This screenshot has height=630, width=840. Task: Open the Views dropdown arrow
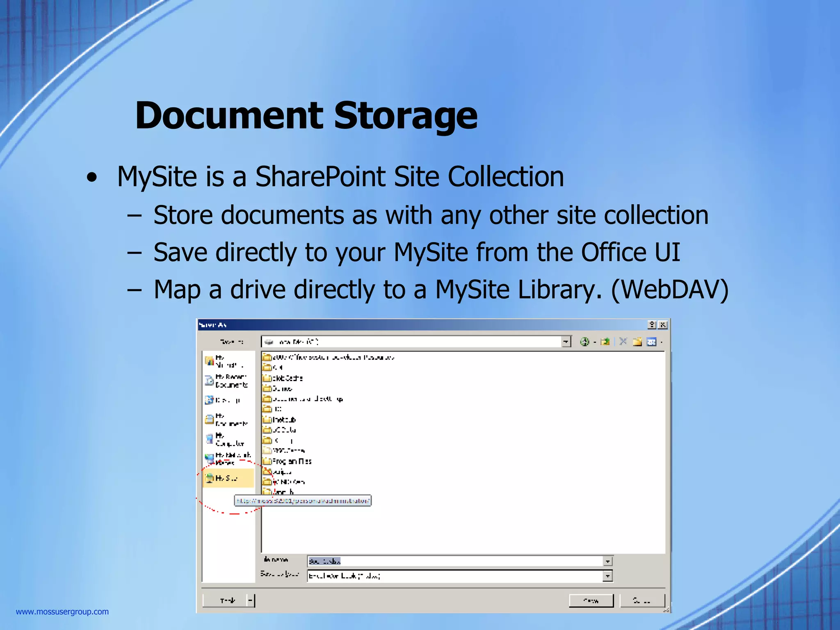point(661,342)
